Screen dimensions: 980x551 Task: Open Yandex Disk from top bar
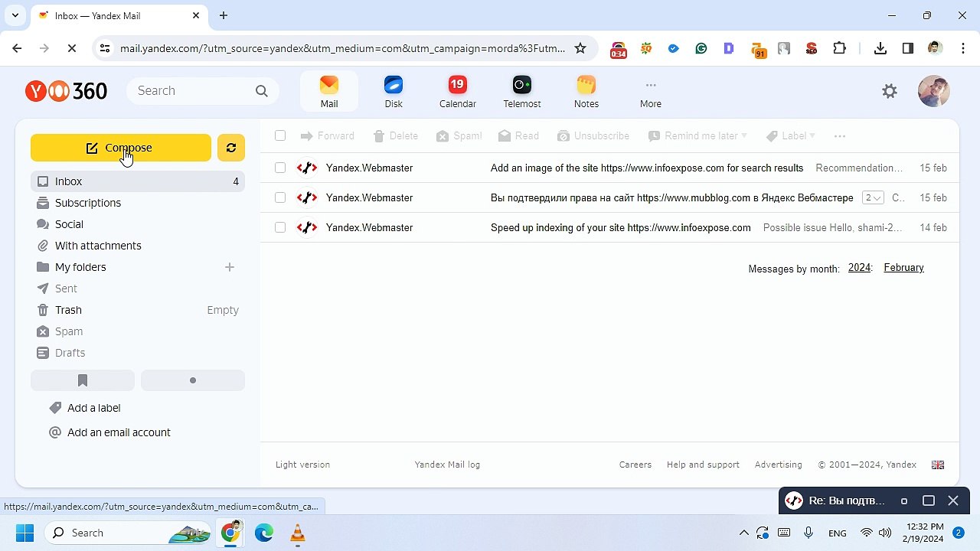394,92
